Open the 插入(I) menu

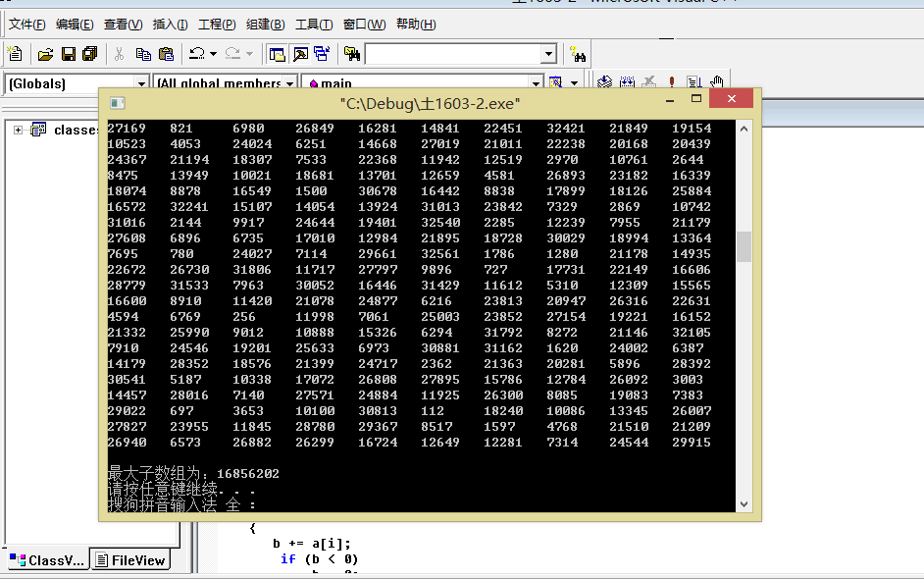pyautogui.click(x=171, y=25)
